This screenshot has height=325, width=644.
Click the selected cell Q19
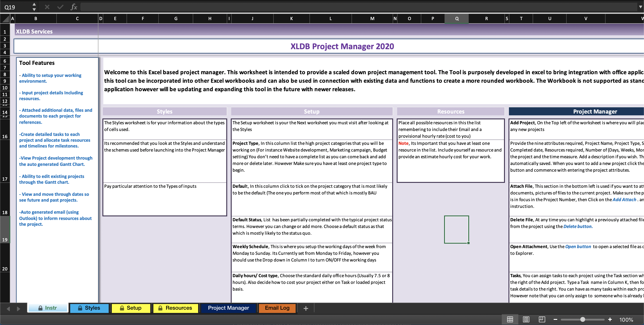456,229
